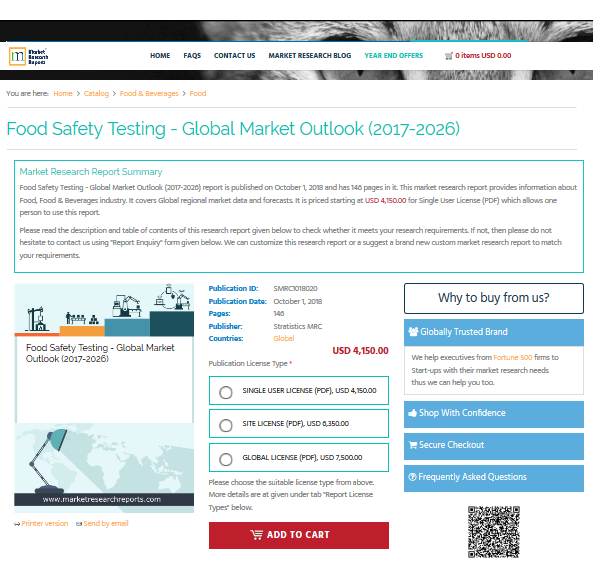Click the QR code image

[x=494, y=532]
